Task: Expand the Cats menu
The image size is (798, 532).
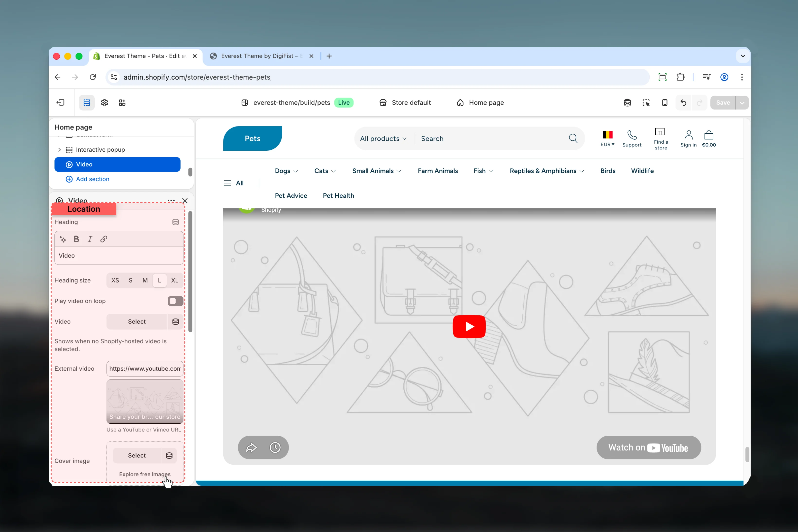Action: pyautogui.click(x=325, y=171)
